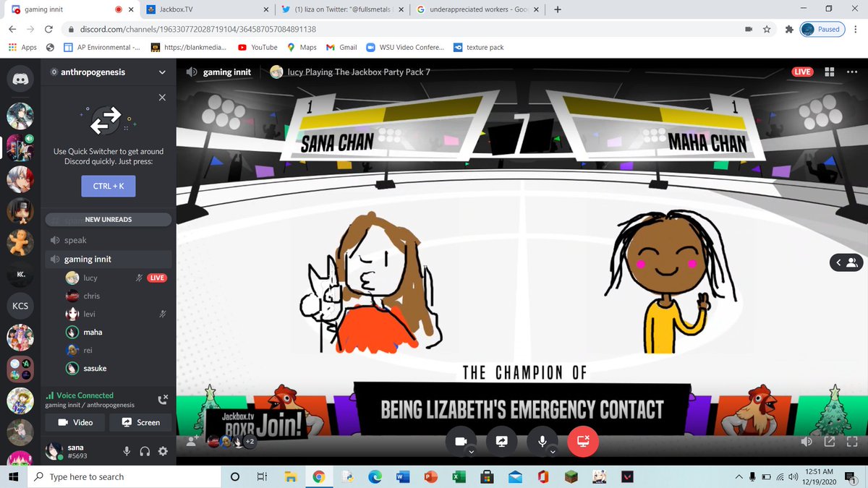The height and width of the screenshot is (488, 868).
Task: Open the YouTube bookmark
Action: tap(258, 47)
